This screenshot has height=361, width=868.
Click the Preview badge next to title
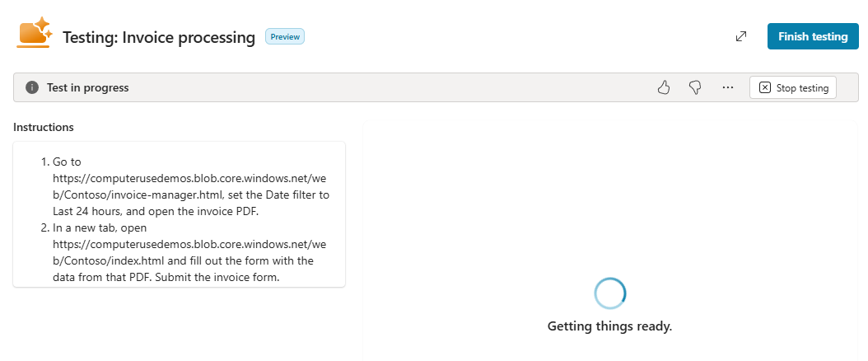click(x=285, y=36)
